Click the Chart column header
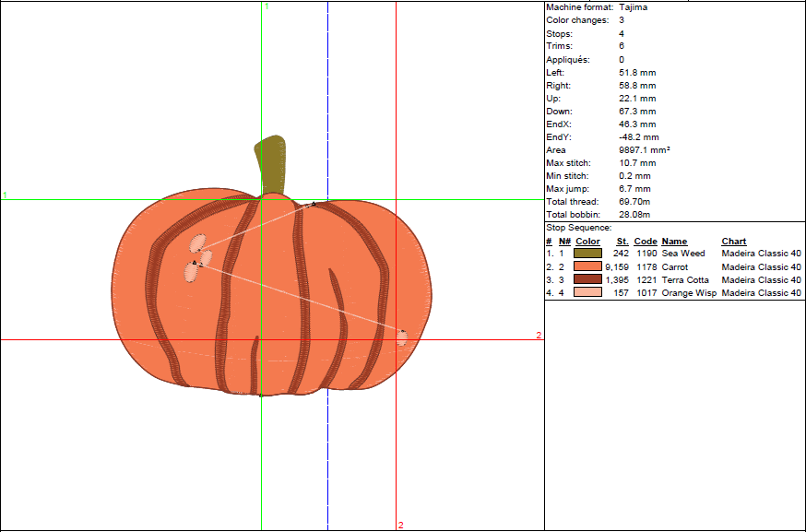This screenshot has width=806, height=532. pos(733,242)
